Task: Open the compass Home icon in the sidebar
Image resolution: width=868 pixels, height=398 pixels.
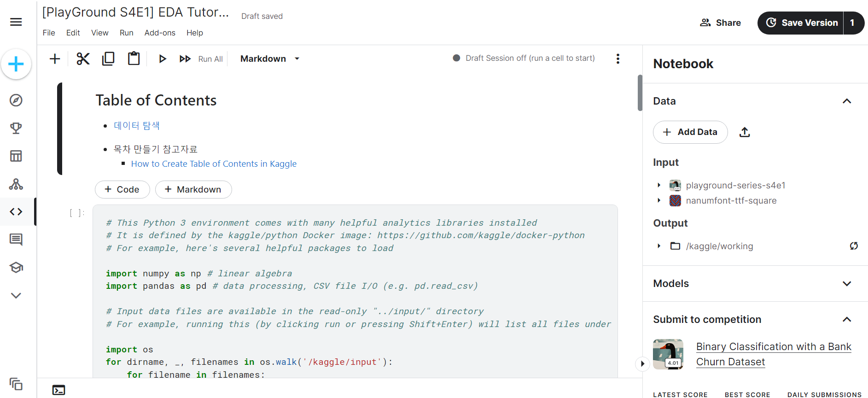Action: [16, 100]
